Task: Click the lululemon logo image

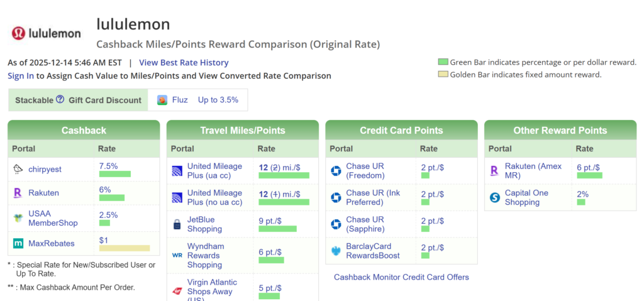Action: pos(47,33)
